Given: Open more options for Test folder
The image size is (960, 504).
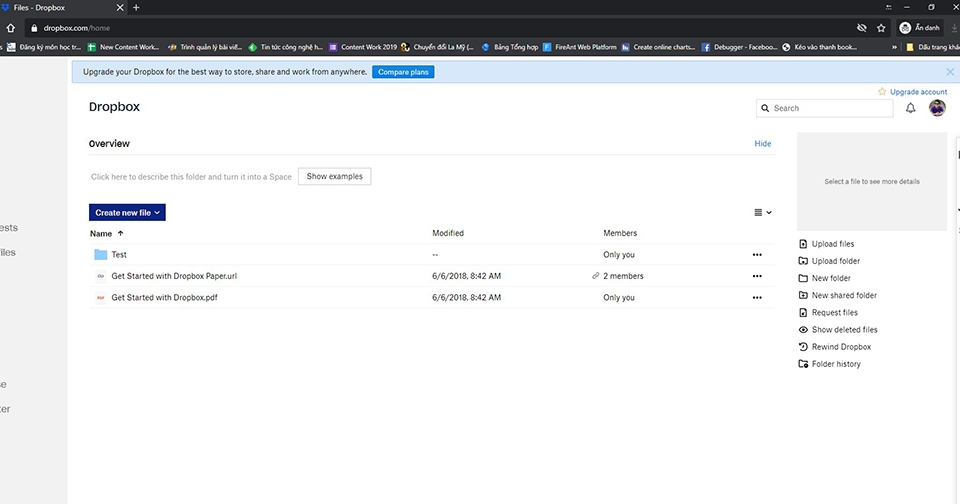Looking at the screenshot, I should (x=757, y=255).
